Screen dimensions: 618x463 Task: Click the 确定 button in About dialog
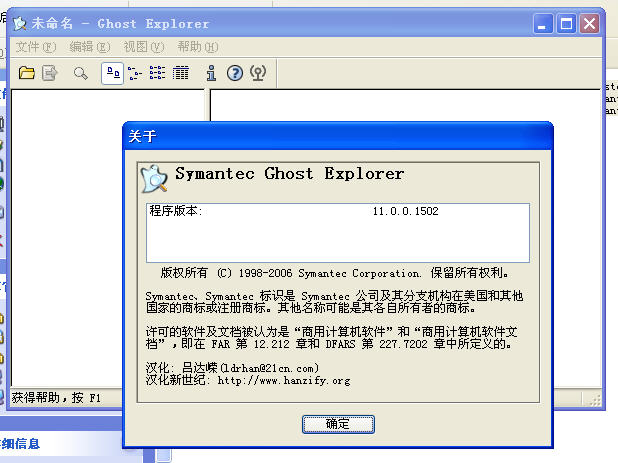[338, 424]
